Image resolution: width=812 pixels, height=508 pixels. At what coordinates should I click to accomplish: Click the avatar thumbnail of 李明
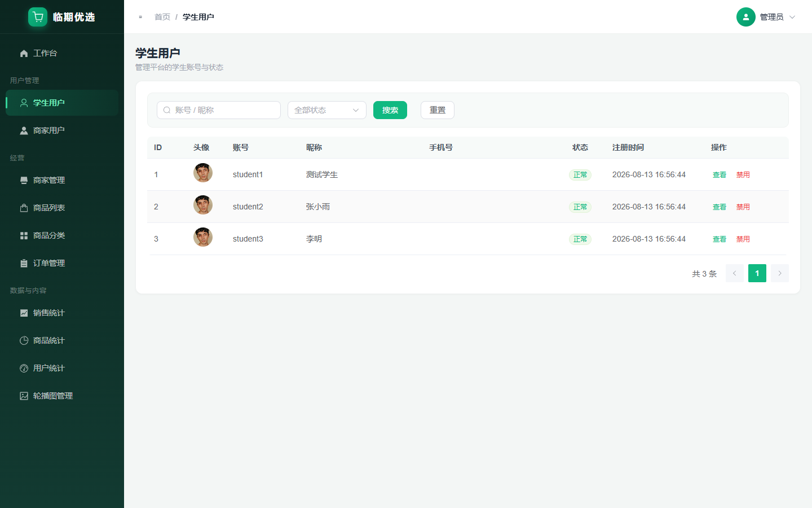203,237
